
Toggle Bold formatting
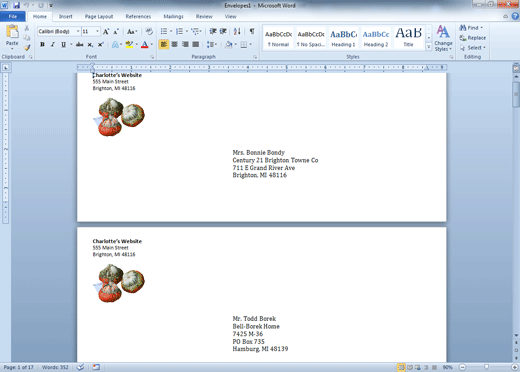(42, 44)
